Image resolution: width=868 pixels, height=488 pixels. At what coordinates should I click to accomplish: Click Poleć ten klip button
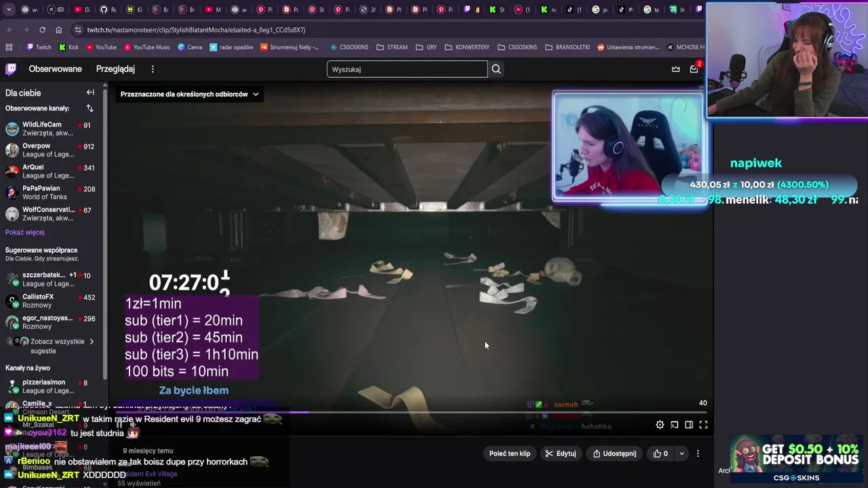click(x=510, y=453)
